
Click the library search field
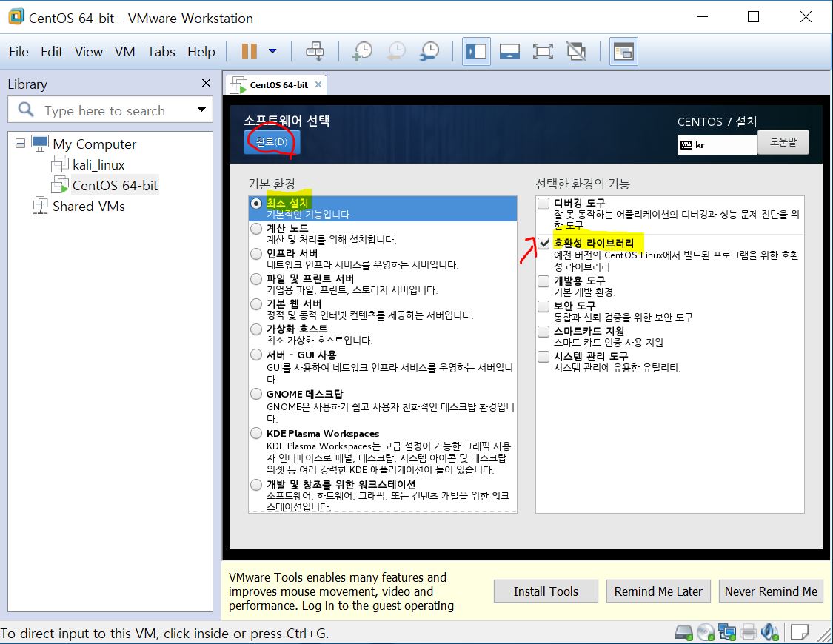coord(110,110)
